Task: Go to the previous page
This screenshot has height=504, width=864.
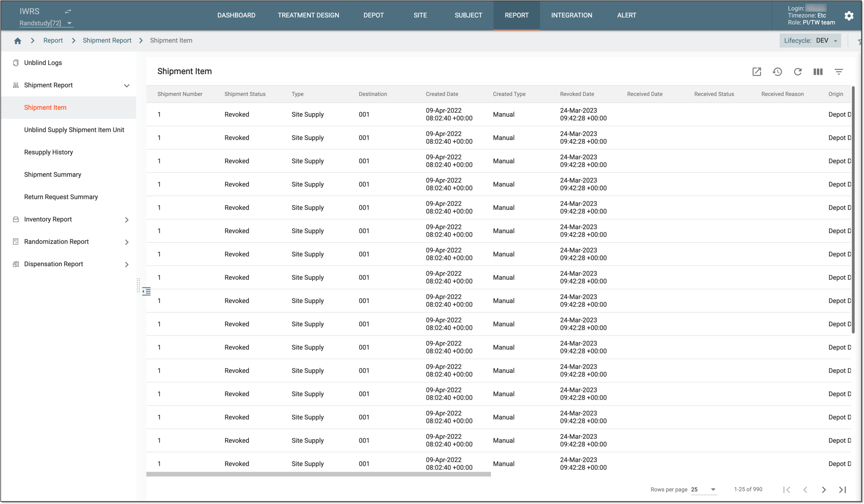Action: pos(805,489)
